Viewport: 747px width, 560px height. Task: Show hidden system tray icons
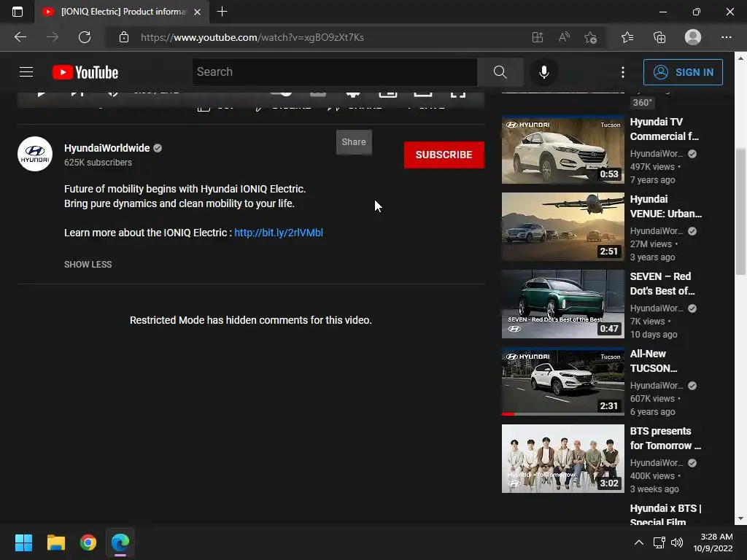639,542
